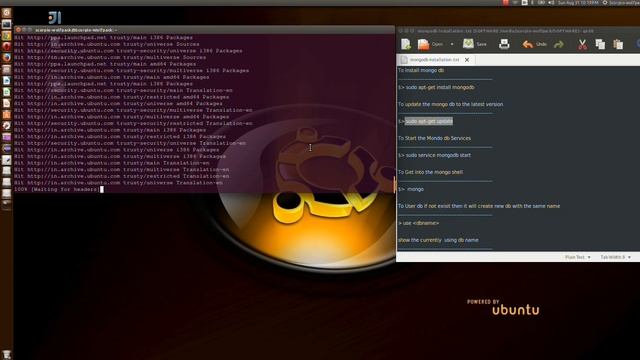Screen dimensions: 640x360
Task: Click terminal line 'trusty/universe Translation-en'
Action: 118,183
